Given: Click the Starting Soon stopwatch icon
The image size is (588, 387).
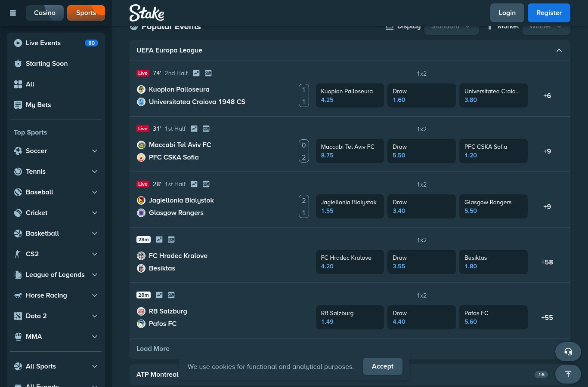Looking at the screenshot, I should pyautogui.click(x=18, y=64).
